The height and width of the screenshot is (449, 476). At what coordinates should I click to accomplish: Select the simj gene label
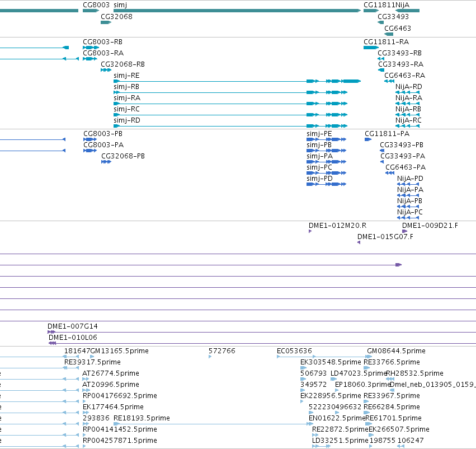click(120, 5)
